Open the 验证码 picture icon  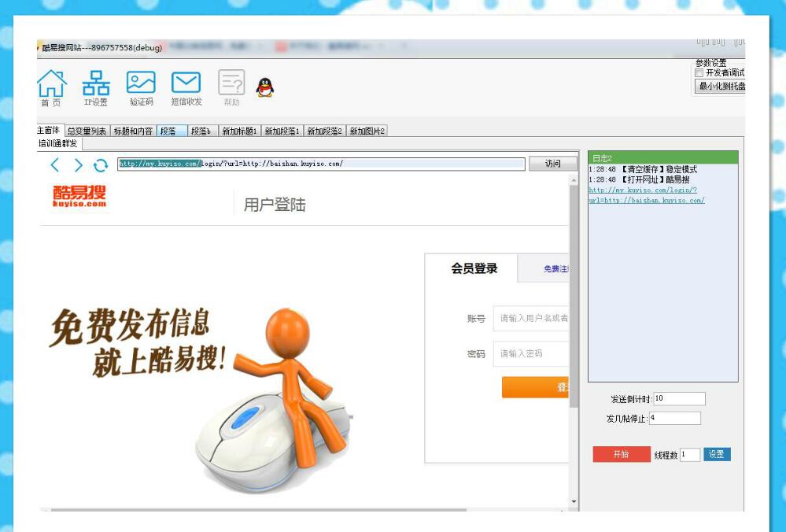[141, 88]
